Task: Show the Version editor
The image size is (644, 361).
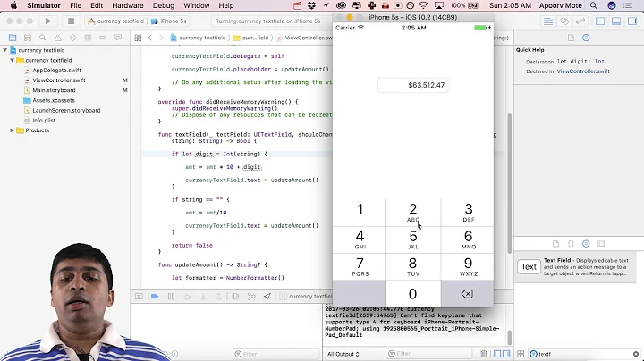Action: (x=580, y=21)
